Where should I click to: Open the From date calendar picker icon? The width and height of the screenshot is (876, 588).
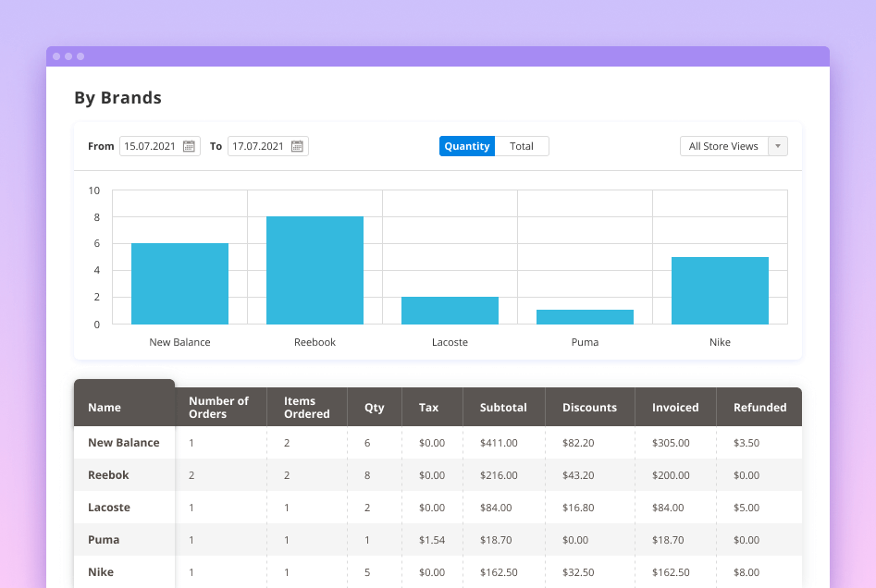click(189, 146)
